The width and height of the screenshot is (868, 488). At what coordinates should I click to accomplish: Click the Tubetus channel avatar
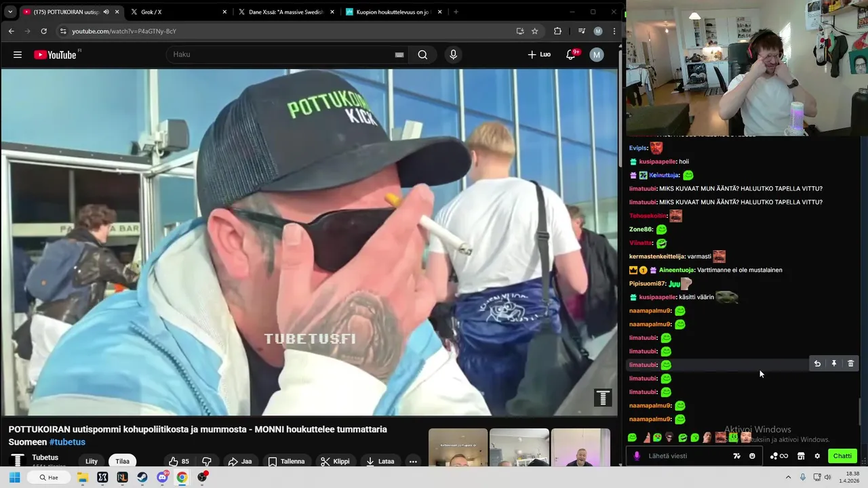pos(18,461)
